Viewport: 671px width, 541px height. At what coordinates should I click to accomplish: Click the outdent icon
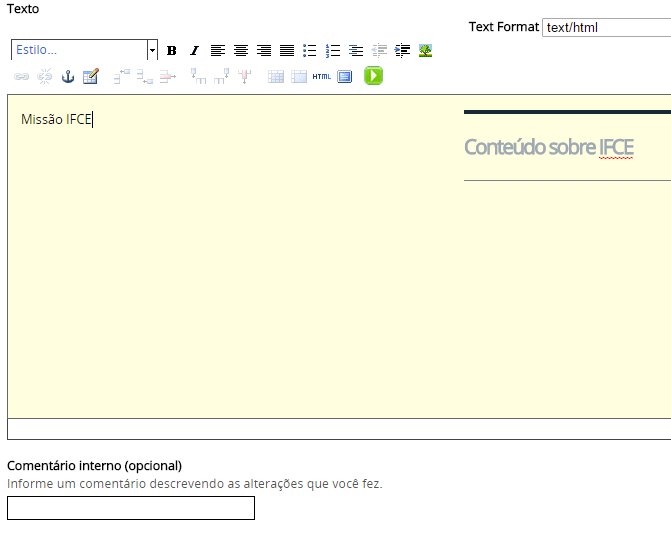tap(379, 51)
